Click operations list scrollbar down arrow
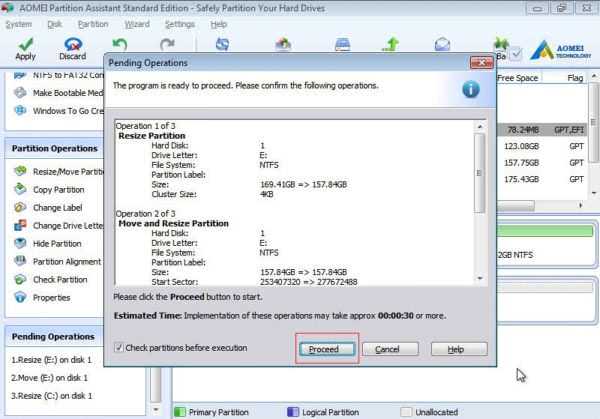This screenshot has height=419, width=600. pos(480,279)
